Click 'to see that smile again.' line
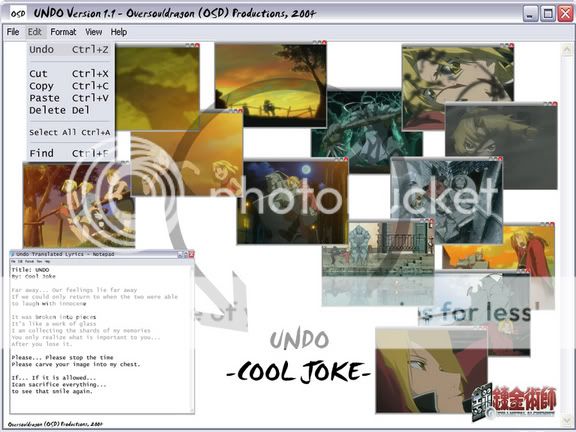Screen dimensions: 576x432 [x=52, y=392]
